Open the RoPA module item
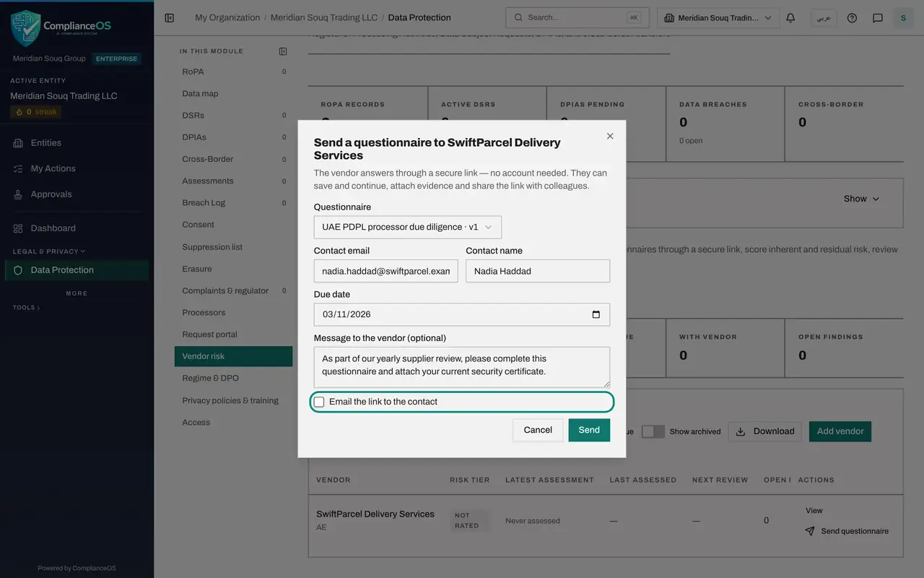Screen dimensions: 924x578 coord(233,72)
